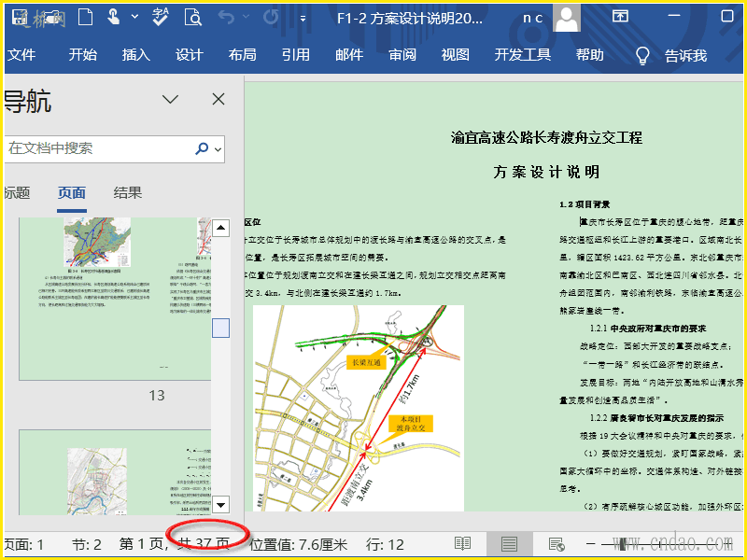Select the 布局 ribbon tab
The image size is (747, 560).
pos(243,55)
